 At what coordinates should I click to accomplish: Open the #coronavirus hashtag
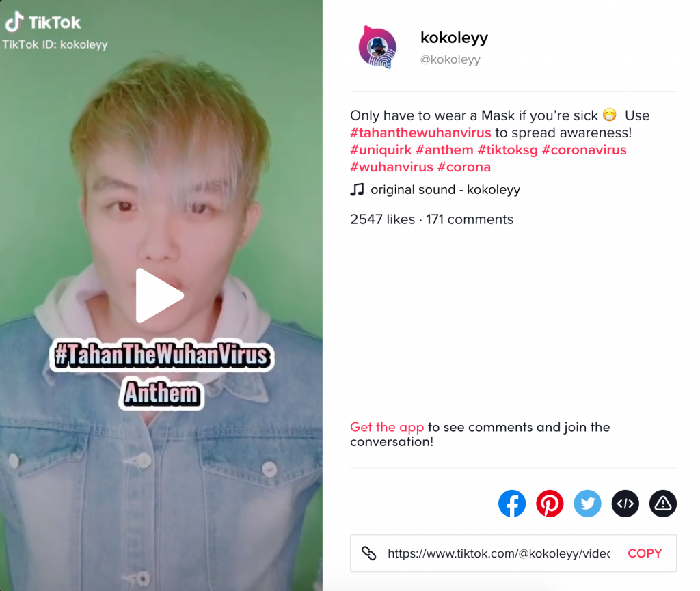[x=584, y=150]
